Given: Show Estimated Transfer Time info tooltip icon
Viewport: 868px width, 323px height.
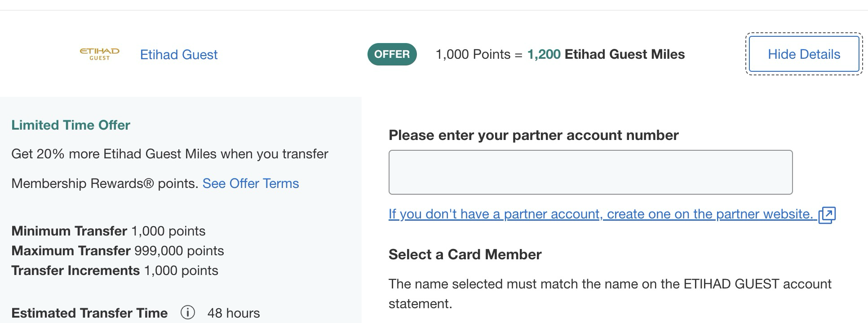Looking at the screenshot, I should [188, 312].
